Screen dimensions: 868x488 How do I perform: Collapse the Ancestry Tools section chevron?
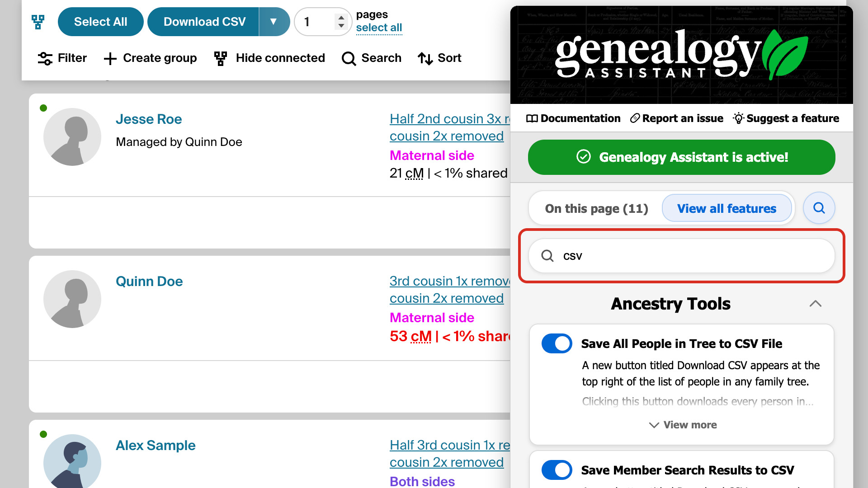815,304
